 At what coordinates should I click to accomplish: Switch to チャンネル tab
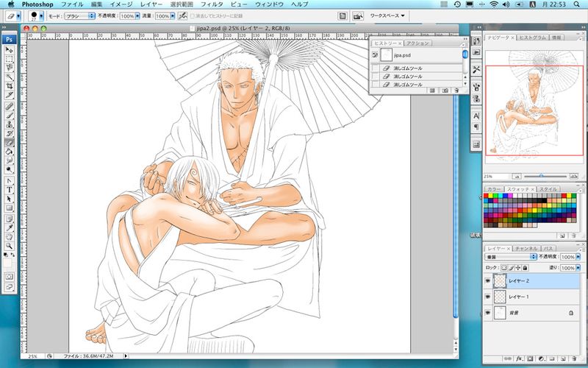pyautogui.click(x=526, y=249)
